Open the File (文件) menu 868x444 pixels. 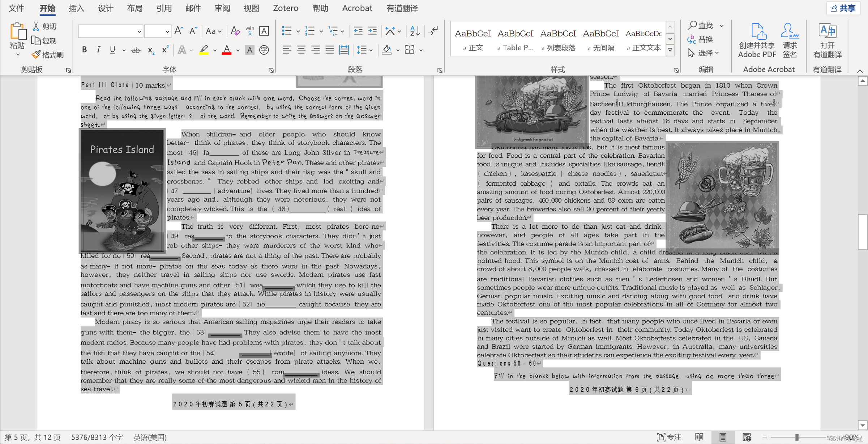pyautogui.click(x=16, y=8)
